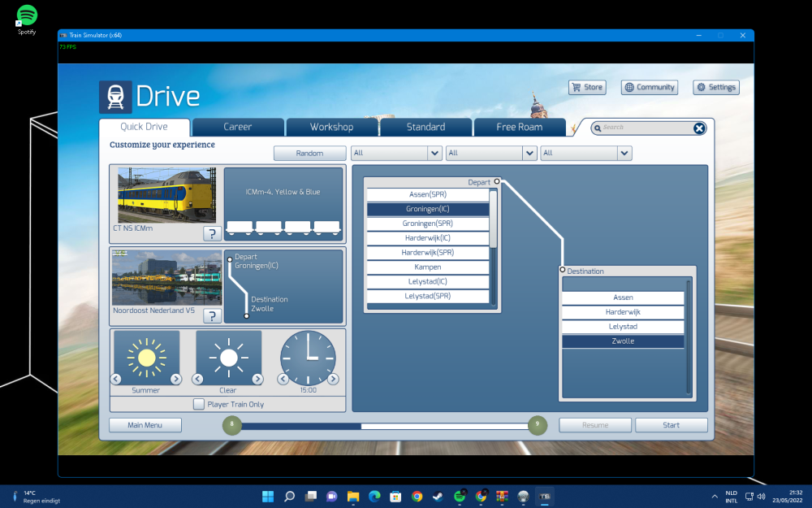The width and height of the screenshot is (812, 508).
Task: Click the Store cart icon button
Action: (586, 87)
